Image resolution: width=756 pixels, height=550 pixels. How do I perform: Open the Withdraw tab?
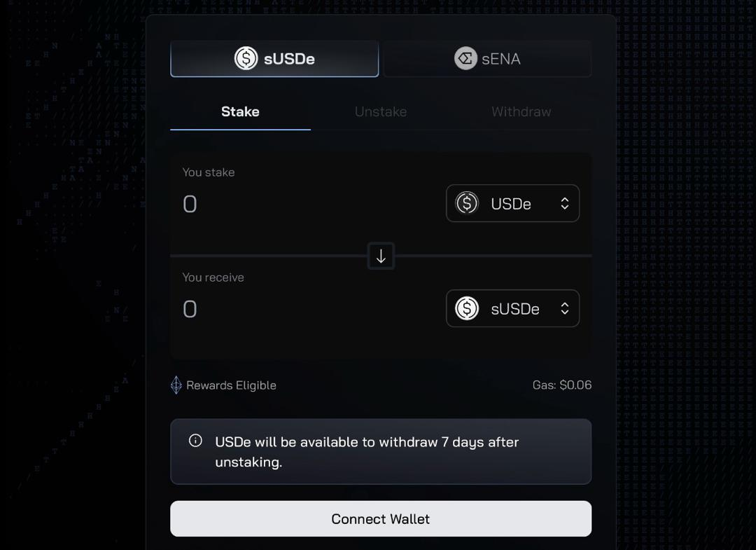pyautogui.click(x=521, y=111)
